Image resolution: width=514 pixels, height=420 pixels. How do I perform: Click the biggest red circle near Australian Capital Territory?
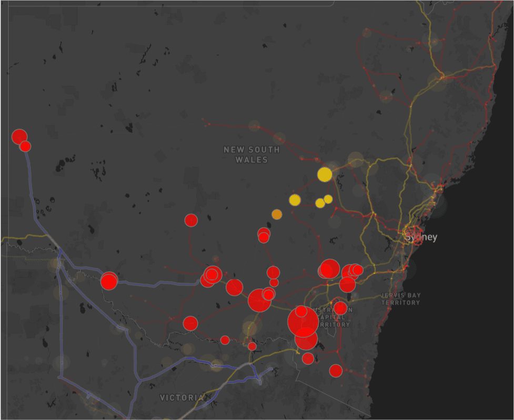point(303,323)
